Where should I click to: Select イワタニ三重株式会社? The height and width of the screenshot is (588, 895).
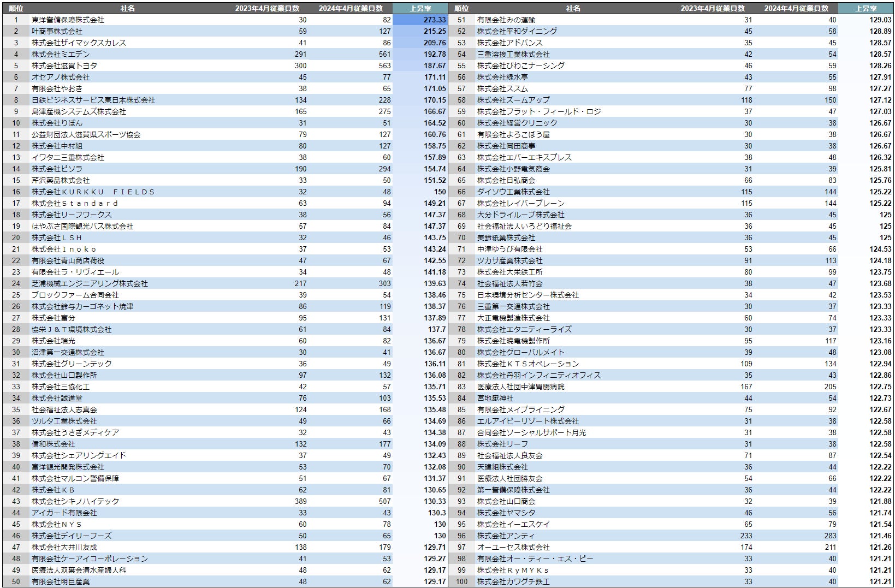click(68, 157)
